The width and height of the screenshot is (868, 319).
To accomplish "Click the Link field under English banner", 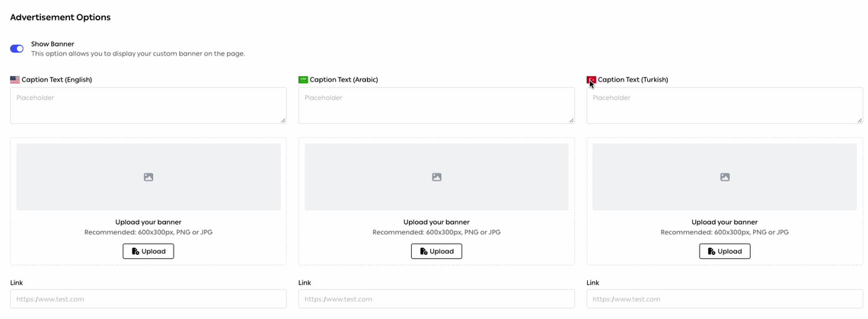I will tap(148, 299).
